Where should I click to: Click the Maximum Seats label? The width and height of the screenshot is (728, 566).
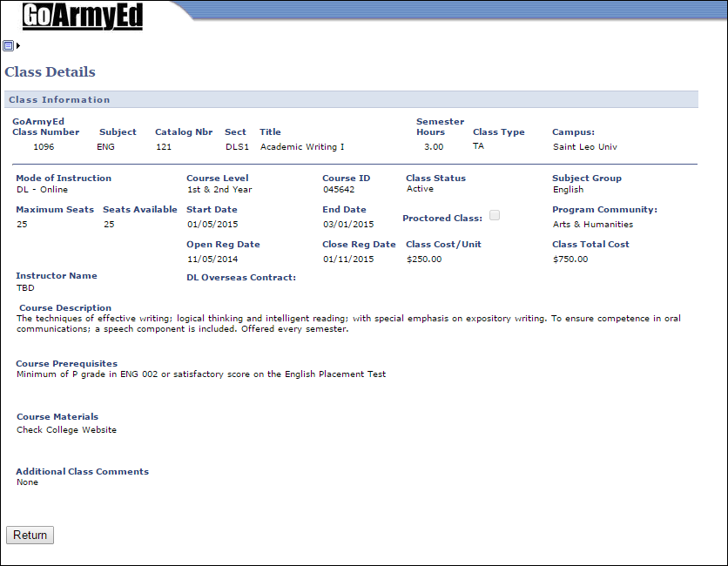point(55,209)
